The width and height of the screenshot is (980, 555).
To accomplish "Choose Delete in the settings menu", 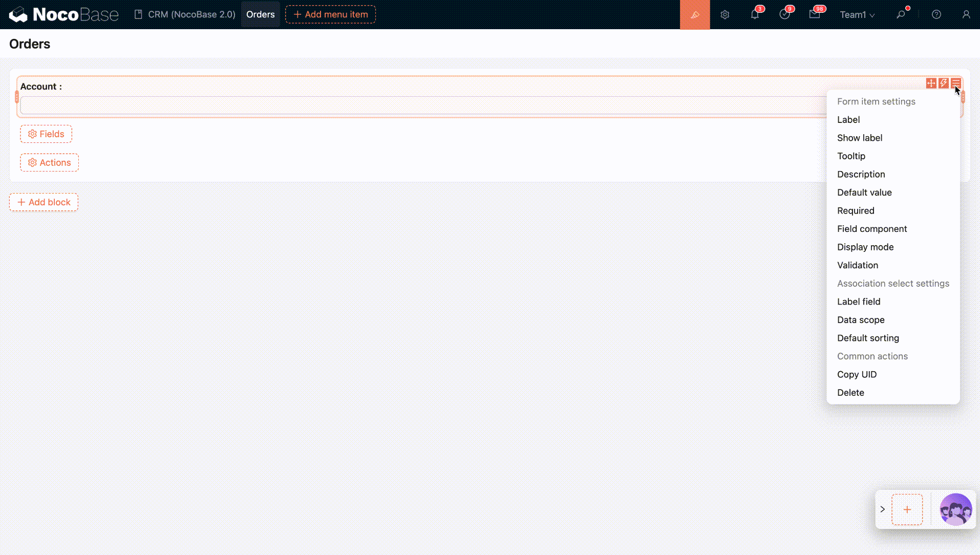I will (x=850, y=393).
